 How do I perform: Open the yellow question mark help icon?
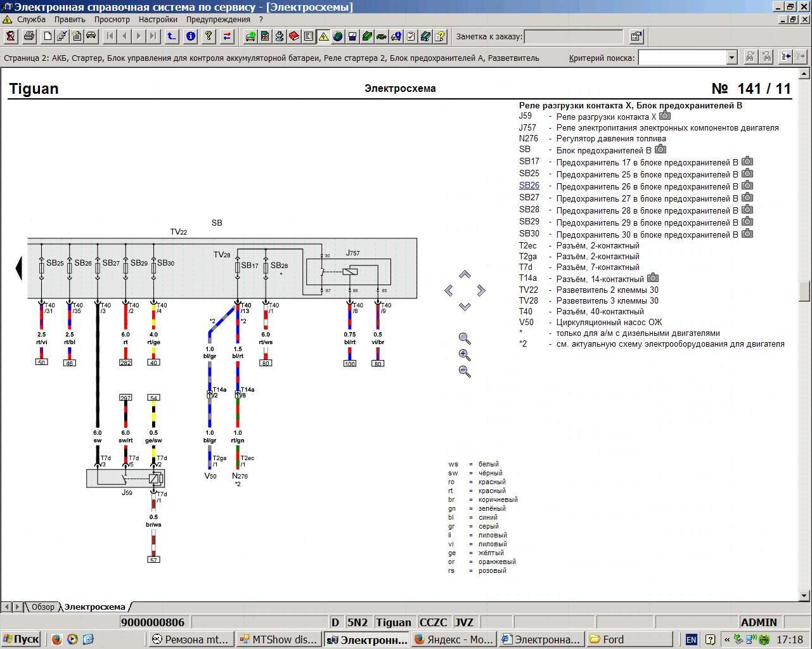point(209,36)
